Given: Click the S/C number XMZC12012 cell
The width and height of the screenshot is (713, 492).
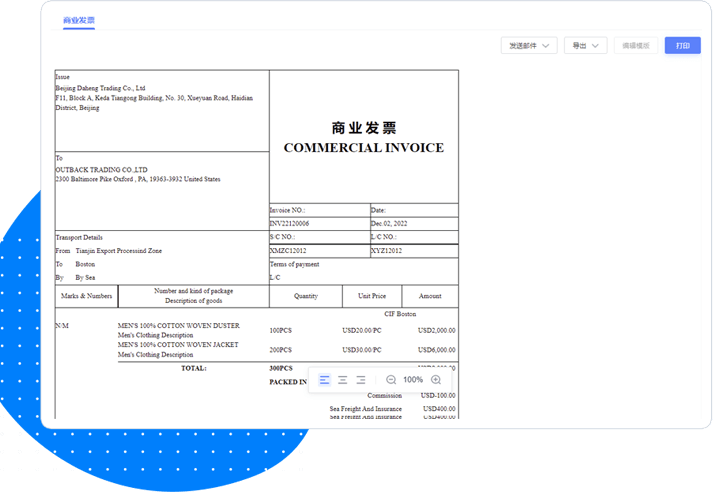Looking at the screenshot, I should pos(288,250).
